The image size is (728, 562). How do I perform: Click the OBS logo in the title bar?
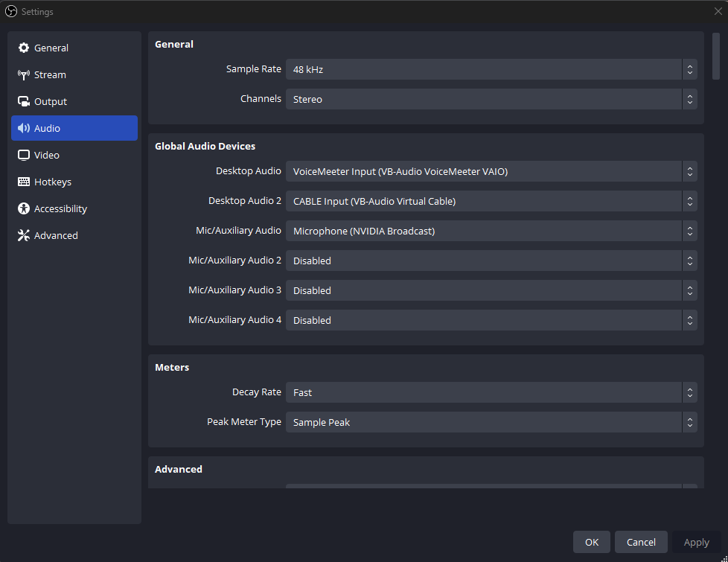tap(10, 11)
